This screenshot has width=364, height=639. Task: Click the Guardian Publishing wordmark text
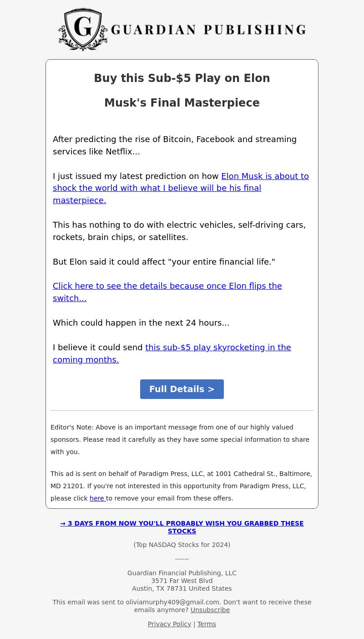click(x=208, y=30)
